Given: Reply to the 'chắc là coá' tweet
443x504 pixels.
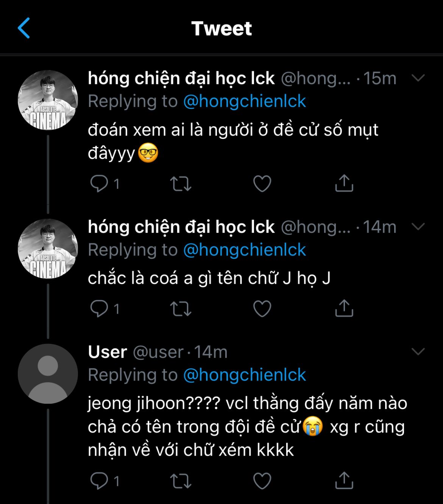Looking at the screenshot, I should pos(99,309).
